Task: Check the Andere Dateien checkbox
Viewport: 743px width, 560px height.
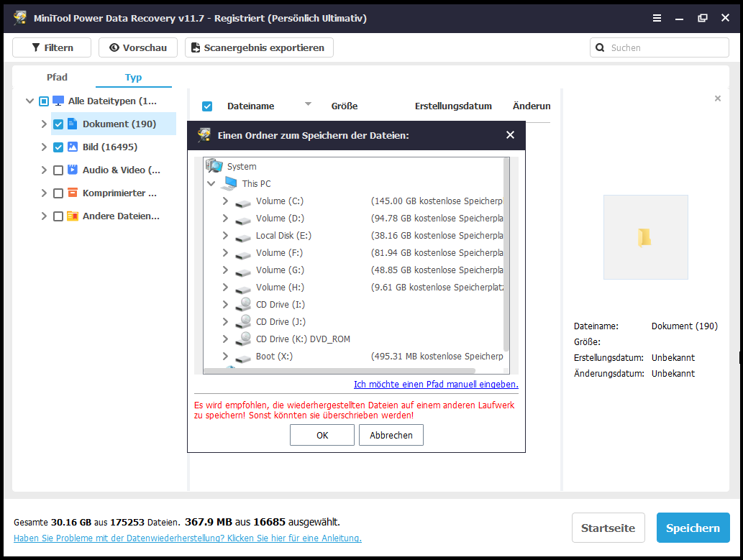Action: (x=58, y=216)
